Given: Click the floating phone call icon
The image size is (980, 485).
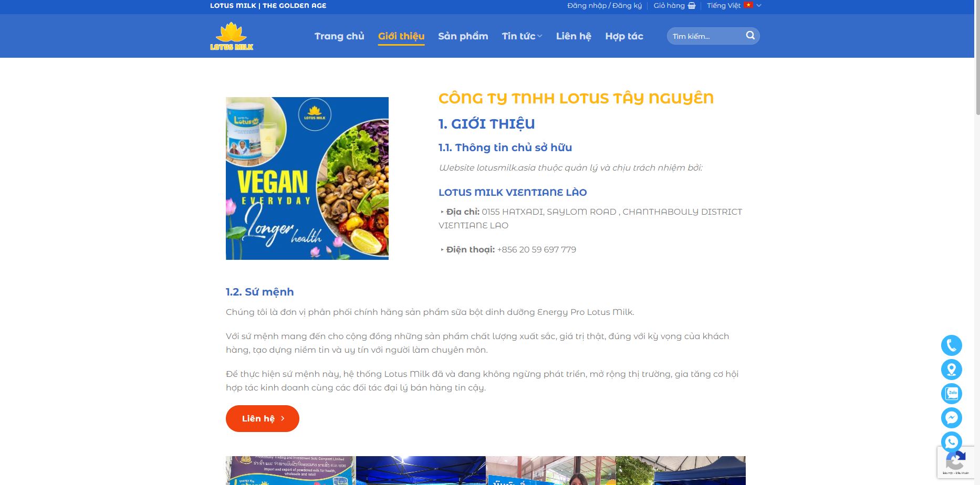Looking at the screenshot, I should 951,345.
